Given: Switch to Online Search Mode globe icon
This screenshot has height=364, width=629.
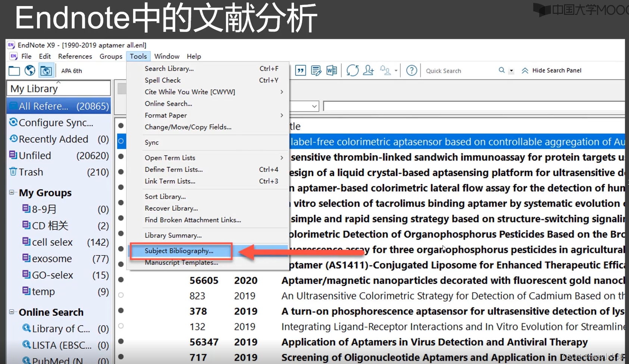Looking at the screenshot, I should (30, 70).
